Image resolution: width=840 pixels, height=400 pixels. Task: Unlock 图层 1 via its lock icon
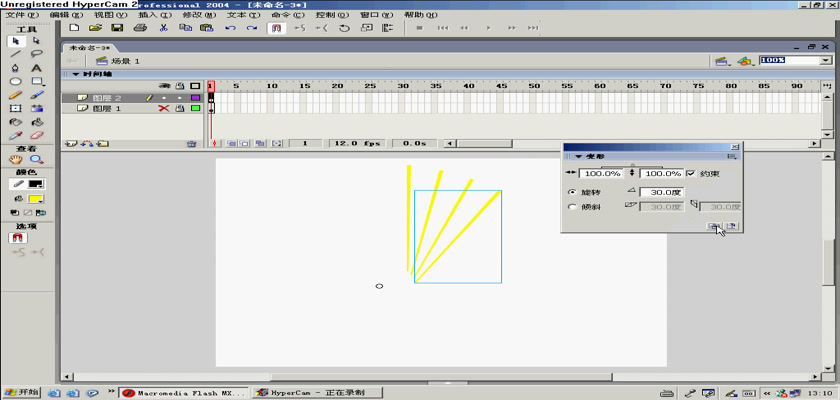coord(180,109)
